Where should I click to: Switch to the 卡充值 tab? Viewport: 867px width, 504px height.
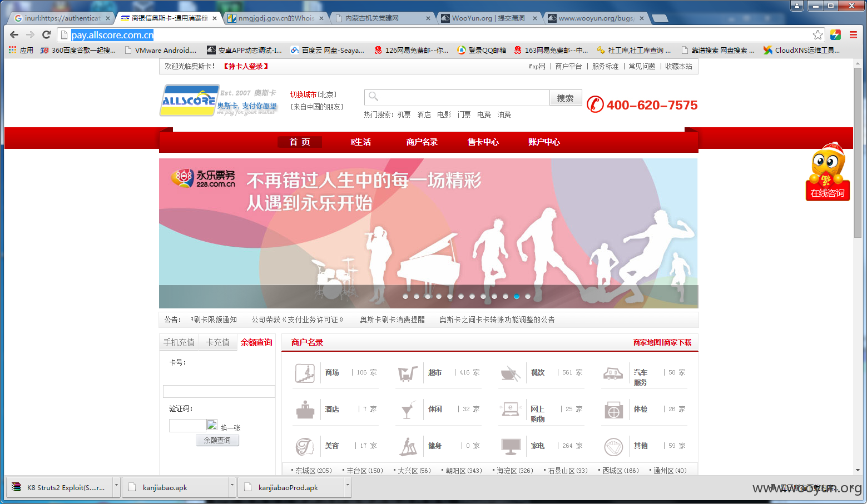[x=218, y=342]
